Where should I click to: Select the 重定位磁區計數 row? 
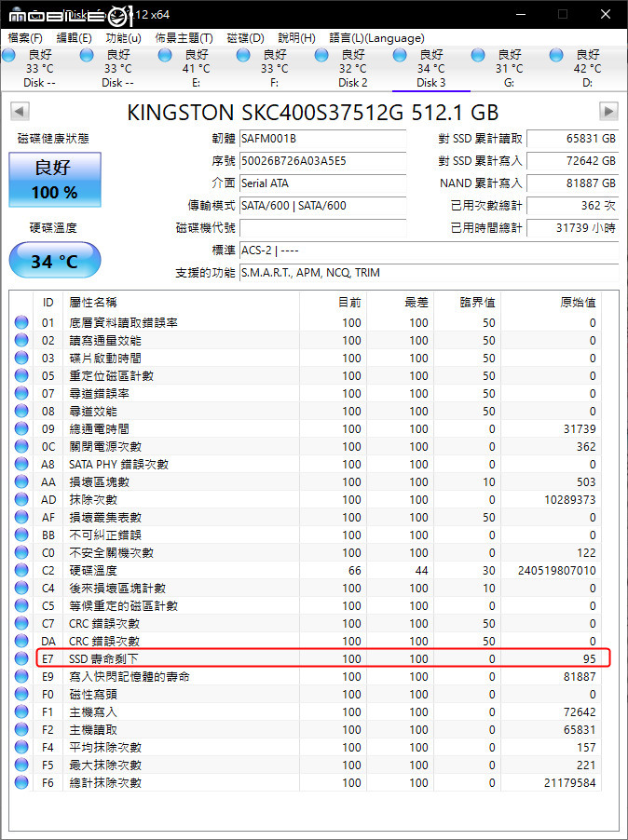pos(307,375)
